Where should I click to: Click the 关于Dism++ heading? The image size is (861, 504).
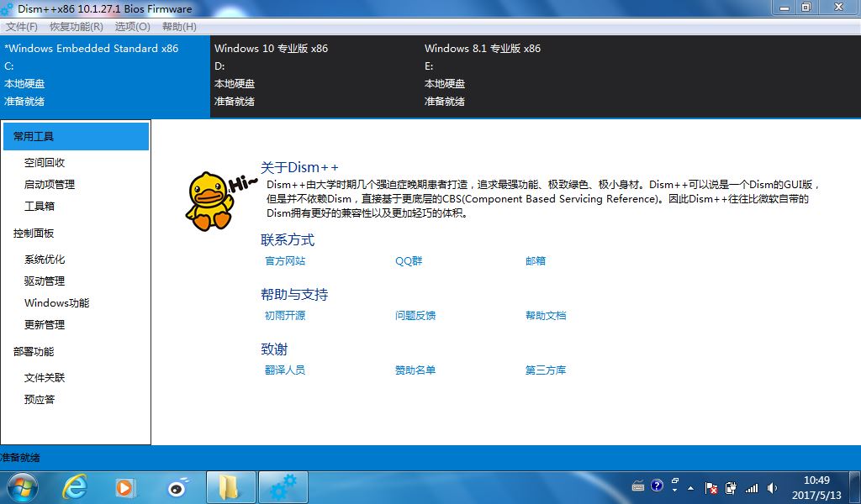[299, 167]
